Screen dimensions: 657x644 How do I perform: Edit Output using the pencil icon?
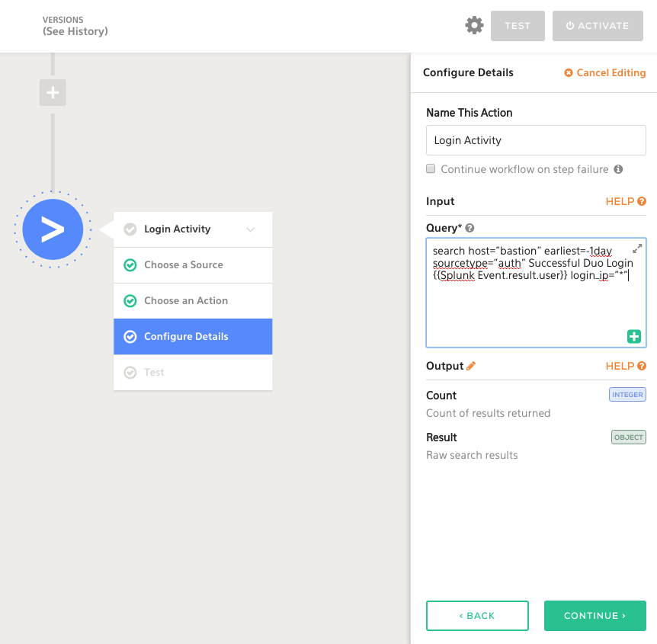471,367
